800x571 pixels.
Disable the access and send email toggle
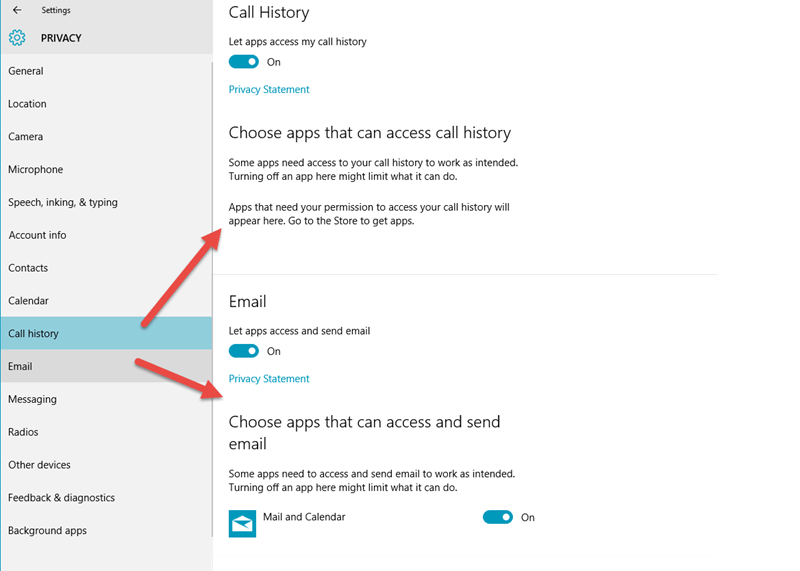coord(244,351)
